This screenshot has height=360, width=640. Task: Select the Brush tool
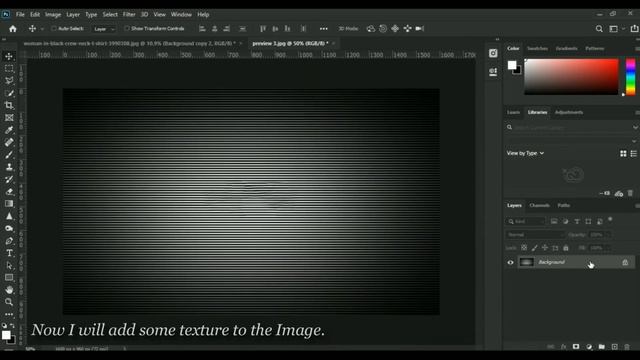click(x=9, y=155)
